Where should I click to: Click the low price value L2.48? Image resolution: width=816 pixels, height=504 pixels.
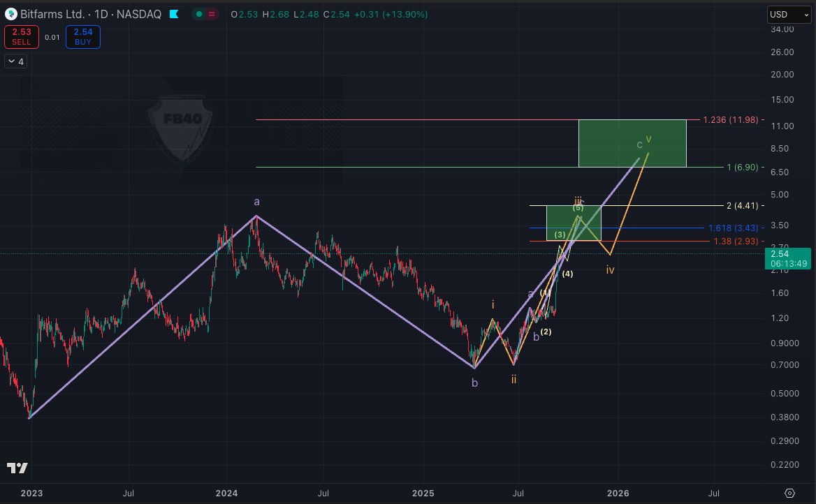306,15
